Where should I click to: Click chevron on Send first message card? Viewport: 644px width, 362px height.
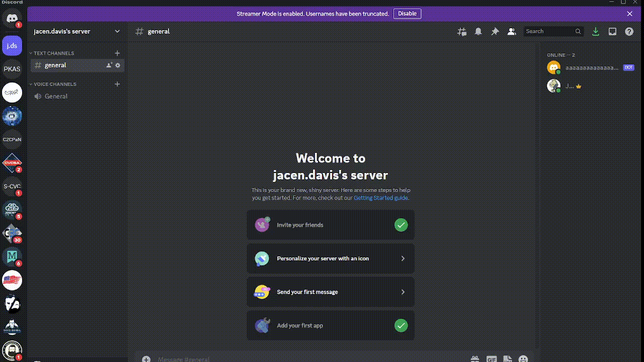pos(403,292)
